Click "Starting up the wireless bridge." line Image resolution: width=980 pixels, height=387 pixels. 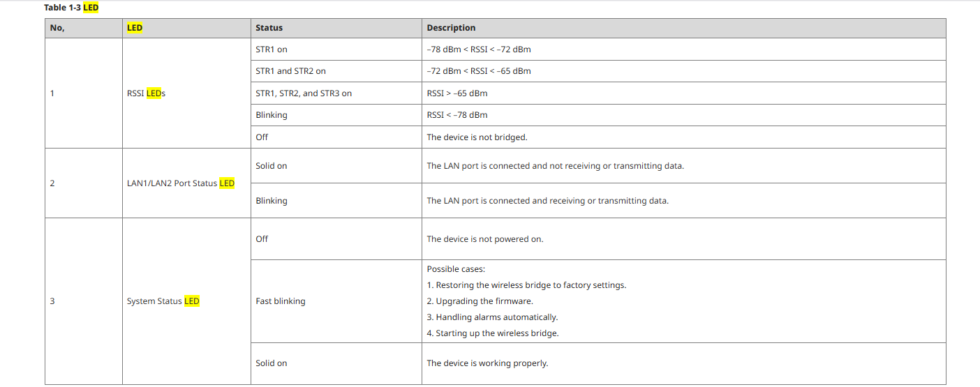tap(496, 333)
